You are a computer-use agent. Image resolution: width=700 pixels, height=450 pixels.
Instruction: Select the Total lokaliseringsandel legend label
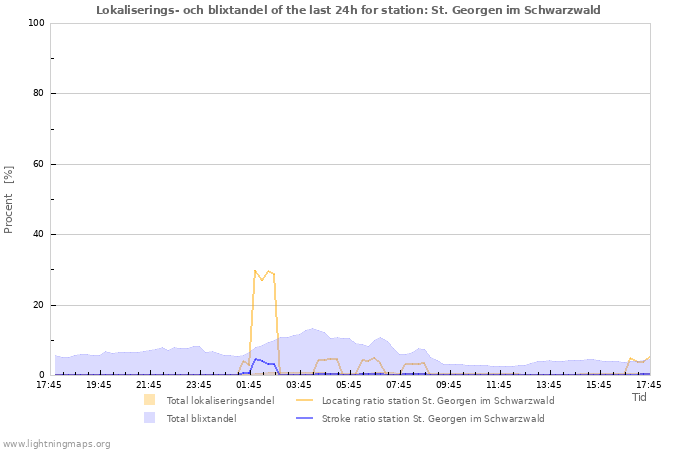tap(220, 400)
